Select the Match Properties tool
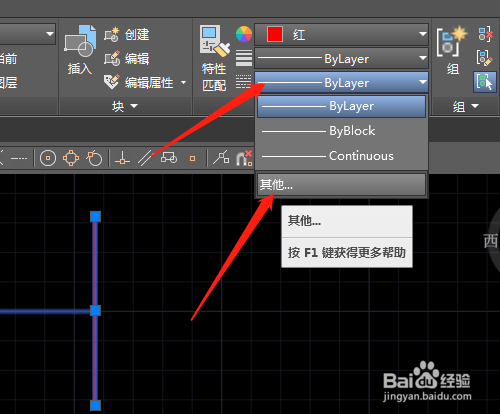Image resolution: width=500 pixels, height=414 pixels. 214,41
